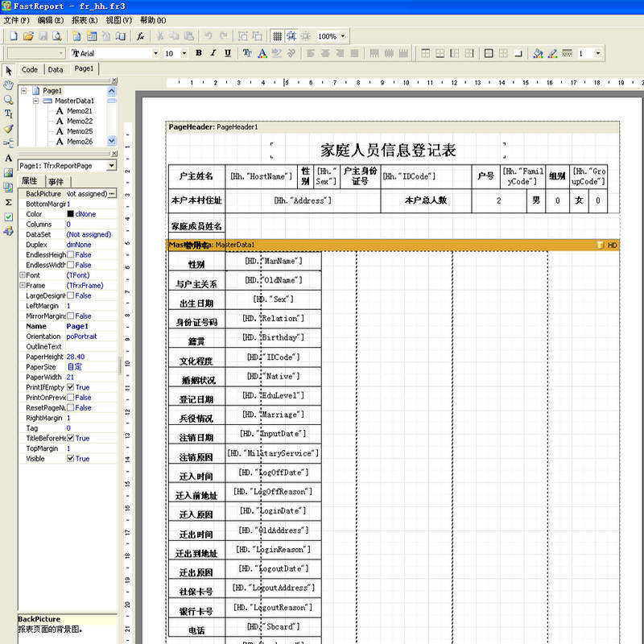Create a new report with the blank page icon
This screenshot has height=644, width=644.
14,36
